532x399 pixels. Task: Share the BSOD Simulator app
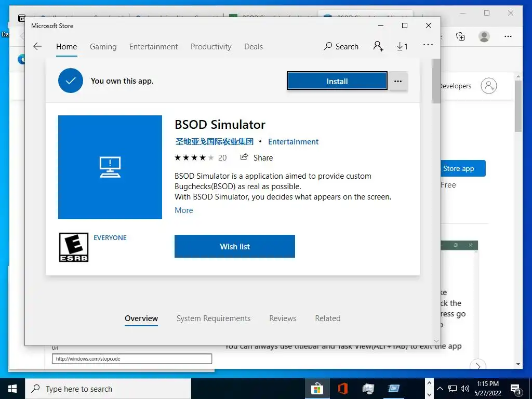pos(257,157)
